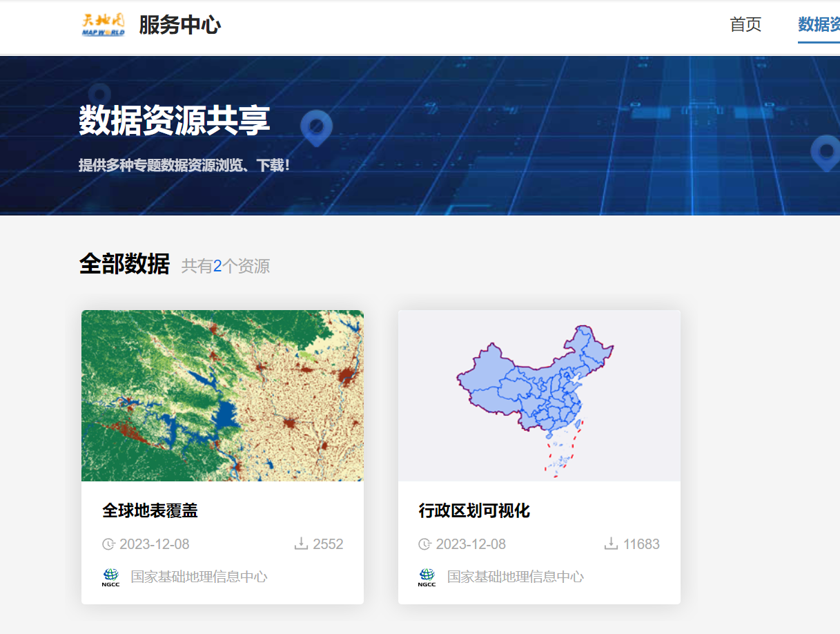This screenshot has height=634, width=840.
Task: Open the 全球地表覆盖 land cover thumbnail
Action: pos(222,395)
